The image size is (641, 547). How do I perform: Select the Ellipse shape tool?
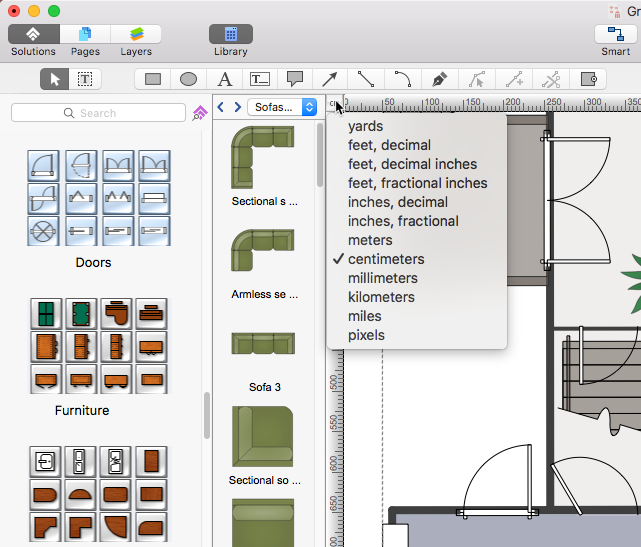coord(188,79)
